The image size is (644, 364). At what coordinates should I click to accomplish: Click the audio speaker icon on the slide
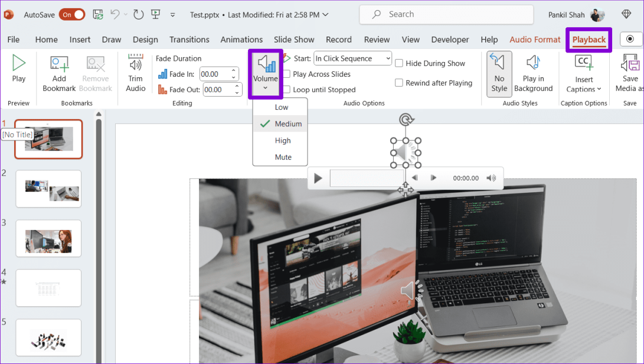click(x=406, y=152)
